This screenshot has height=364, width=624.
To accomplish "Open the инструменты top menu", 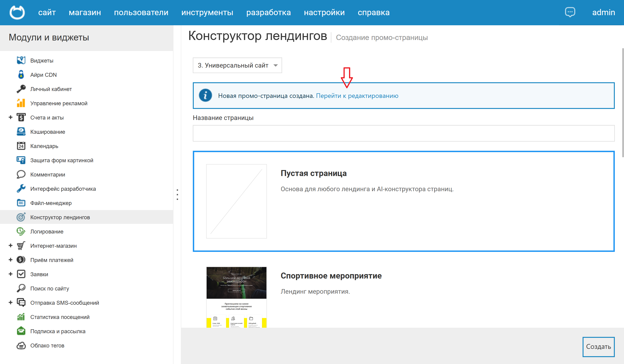I will [x=207, y=12].
